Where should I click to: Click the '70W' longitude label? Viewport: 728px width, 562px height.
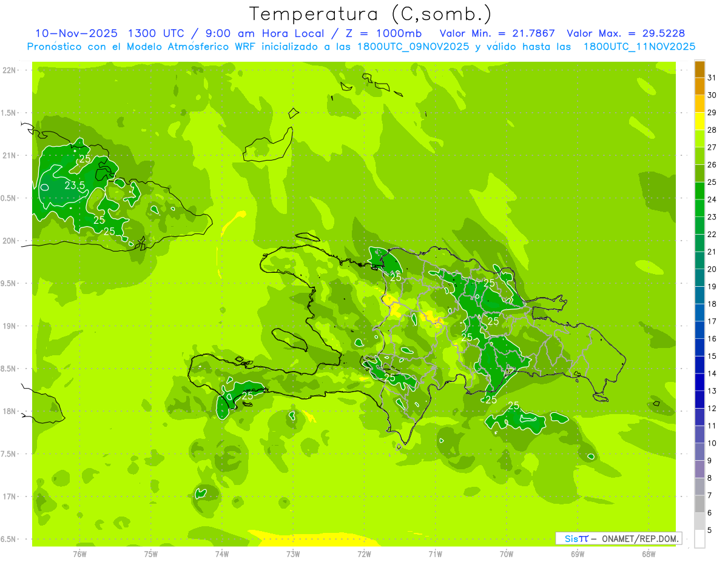coord(507,554)
